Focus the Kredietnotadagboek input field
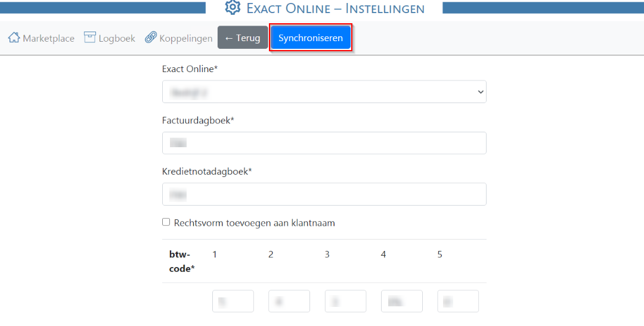The width and height of the screenshot is (644, 326). point(324,194)
